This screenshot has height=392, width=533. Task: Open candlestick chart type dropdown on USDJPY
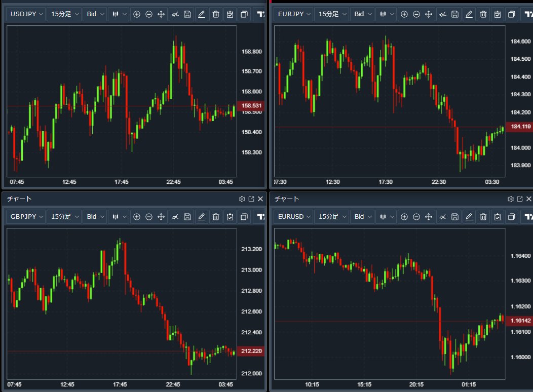[x=119, y=14]
